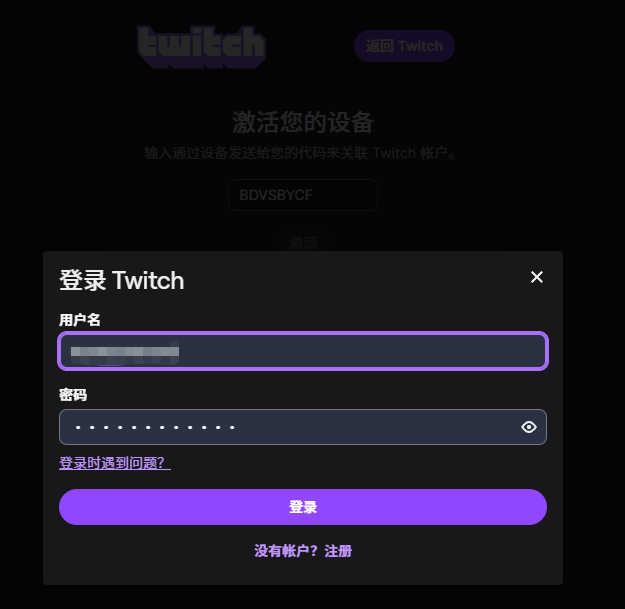Open the 没有帐户？注册 link
This screenshot has width=625, height=609.
pyautogui.click(x=303, y=551)
